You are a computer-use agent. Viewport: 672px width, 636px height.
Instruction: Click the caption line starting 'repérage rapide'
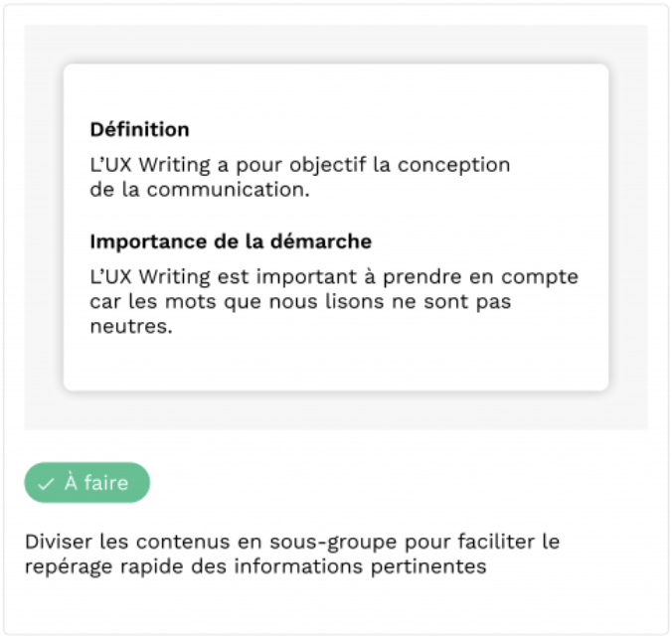255,566
